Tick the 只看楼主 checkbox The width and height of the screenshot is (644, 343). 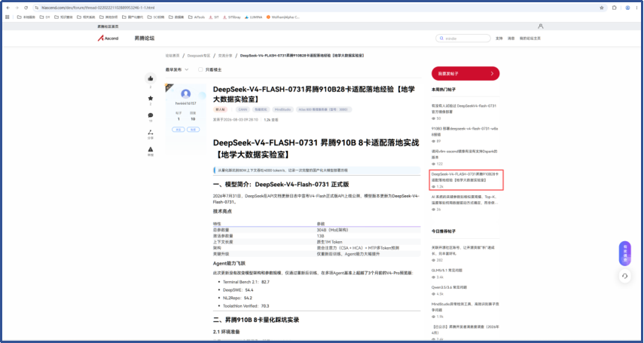point(200,70)
